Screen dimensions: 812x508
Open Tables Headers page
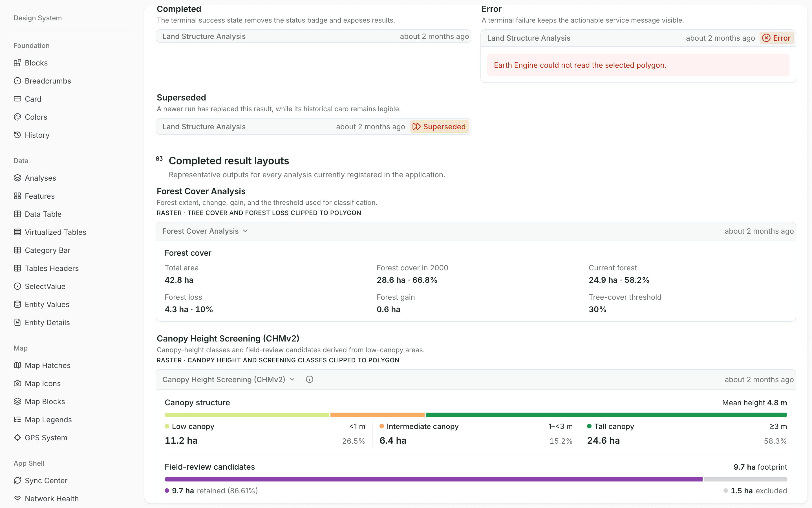52,268
